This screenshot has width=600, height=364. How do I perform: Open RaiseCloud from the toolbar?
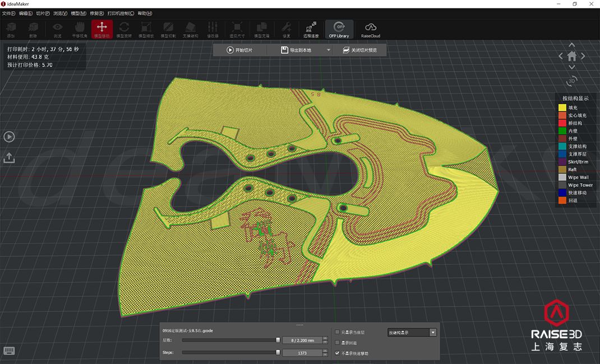coord(370,29)
